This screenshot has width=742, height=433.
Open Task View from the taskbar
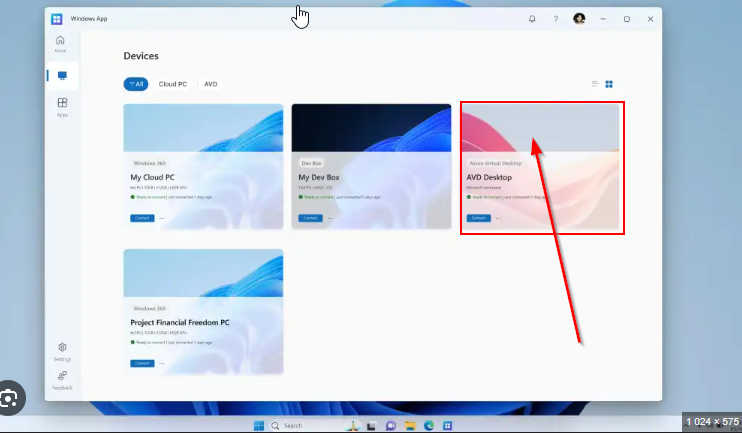pyautogui.click(x=371, y=426)
